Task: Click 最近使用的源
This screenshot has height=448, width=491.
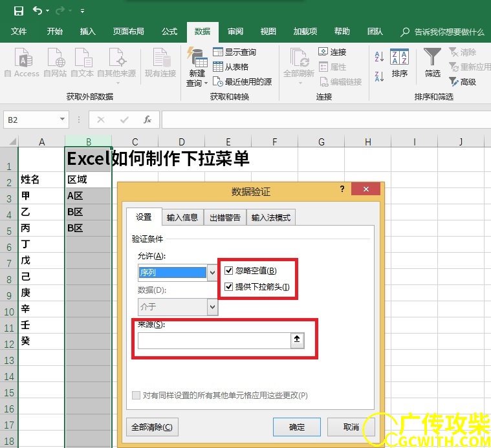Action: pos(242,81)
